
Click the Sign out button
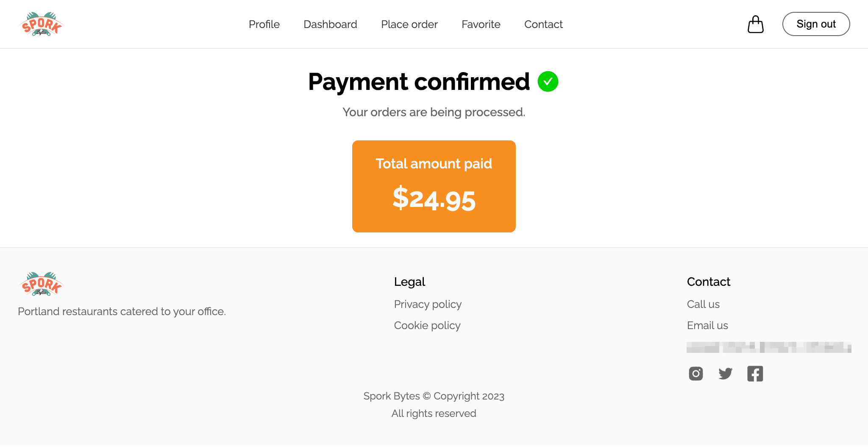pos(815,24)
